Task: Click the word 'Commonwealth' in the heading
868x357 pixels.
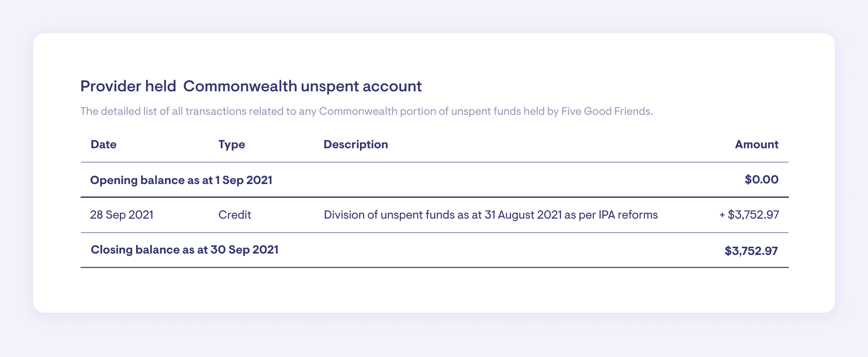Action: coord(240,86)
